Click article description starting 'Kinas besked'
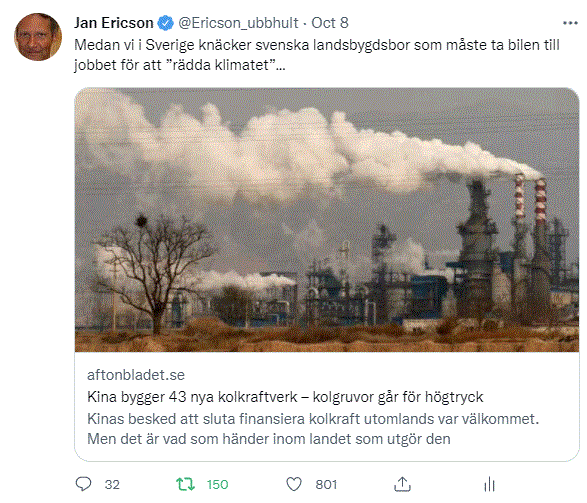The height and width of the screenshot is (503, 587). pos(313,429)
